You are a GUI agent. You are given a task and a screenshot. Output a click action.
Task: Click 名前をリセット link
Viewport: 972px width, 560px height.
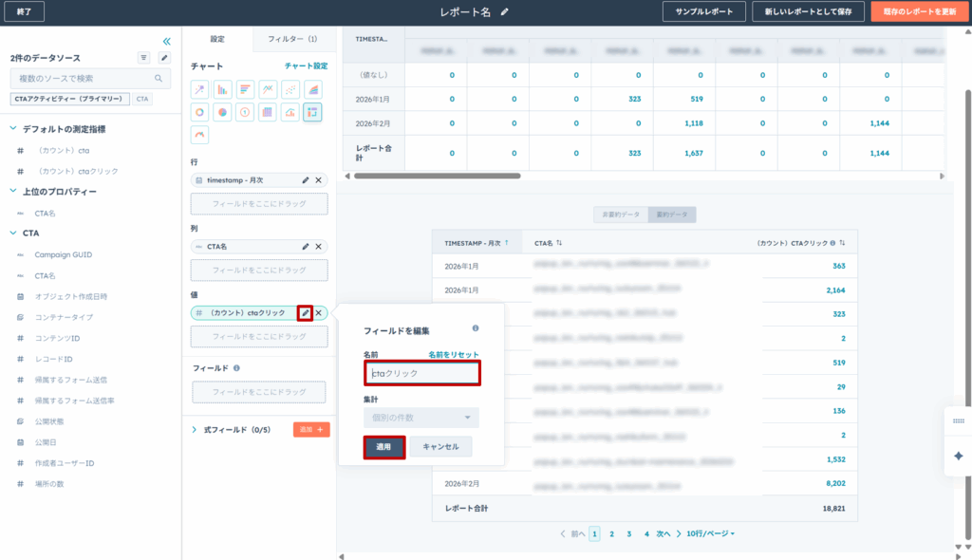[446, 353]
